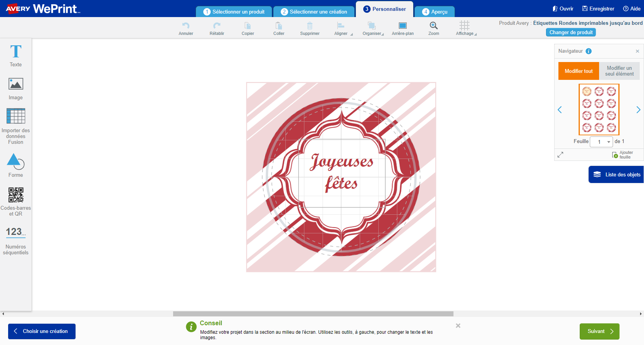644x345 pixels.
Task: Close the Navigateur panel
Action: tap(637, 51)
